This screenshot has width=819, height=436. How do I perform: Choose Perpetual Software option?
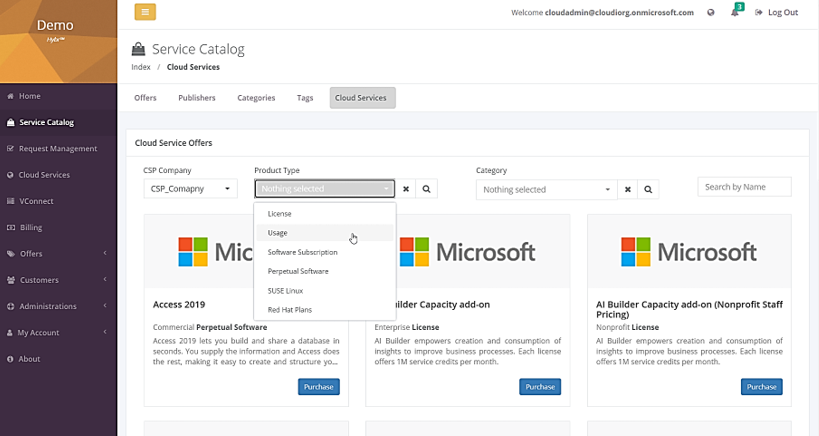[298, 271]
